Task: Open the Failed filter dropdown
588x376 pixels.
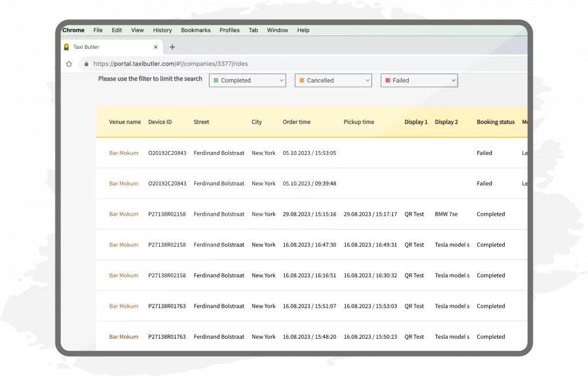Action: [x=419, y=80]
